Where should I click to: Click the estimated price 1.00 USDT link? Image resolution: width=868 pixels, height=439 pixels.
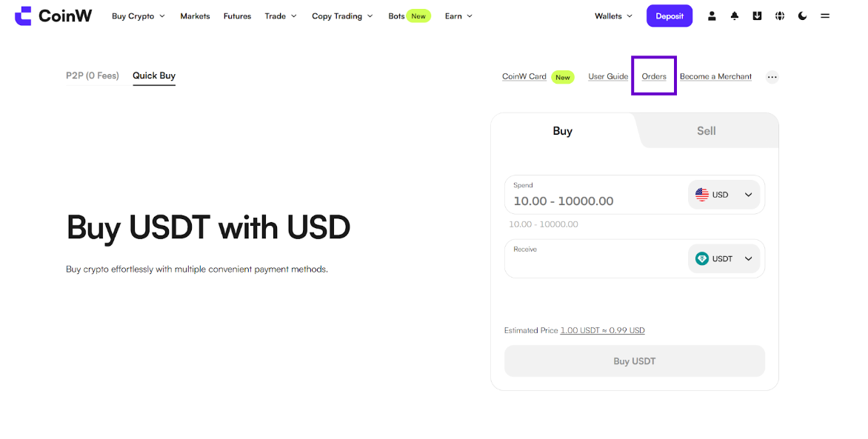click(602, 330)
